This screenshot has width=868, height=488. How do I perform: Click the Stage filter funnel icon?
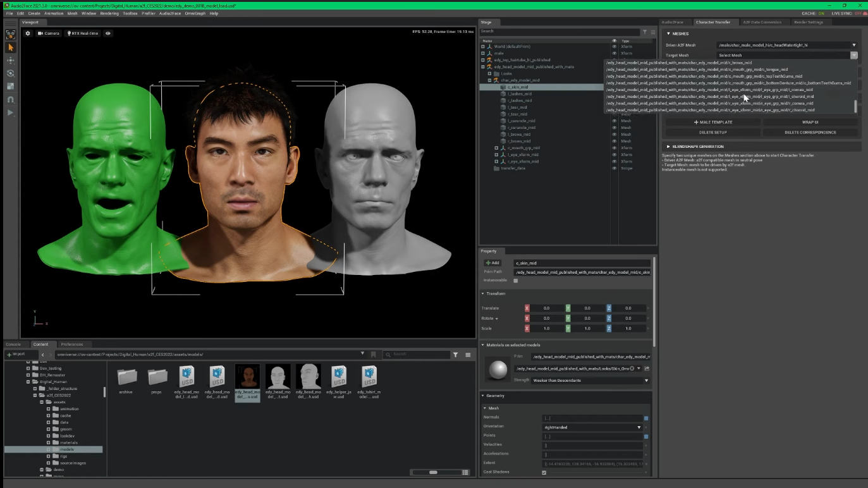pyautogui.click(x=645, y=32)
